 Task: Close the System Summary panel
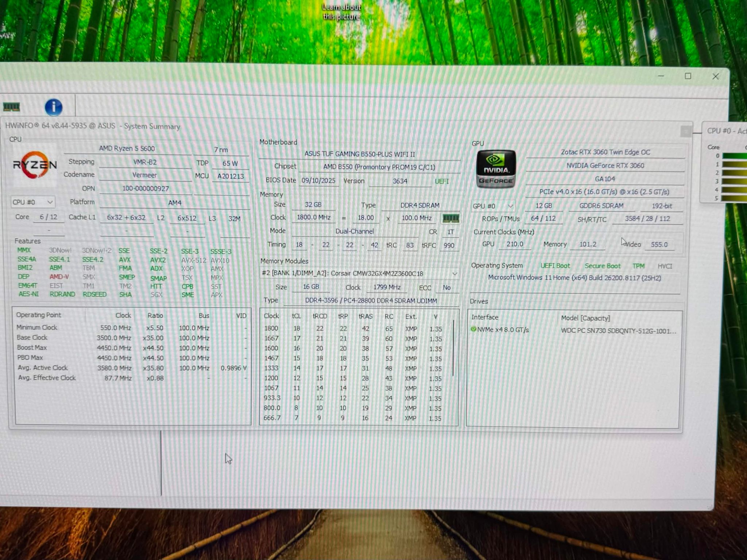click(686, 131)
